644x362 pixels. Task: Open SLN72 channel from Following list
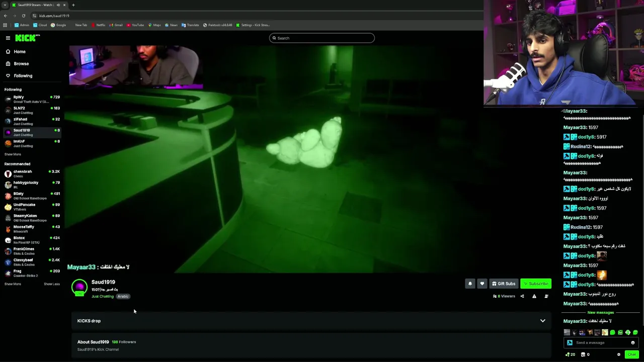(31, 110)
